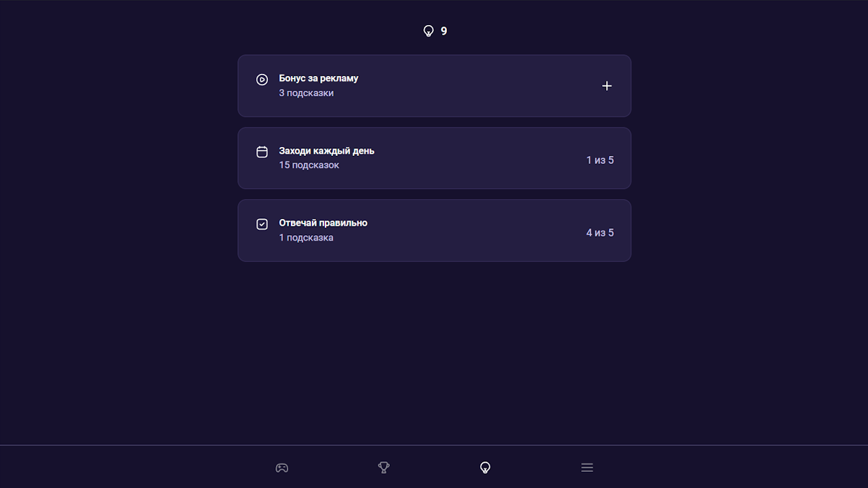Viewport: 868px width, 488px height.
Task: Click the hint count number '9' at top
Action: 443,30
